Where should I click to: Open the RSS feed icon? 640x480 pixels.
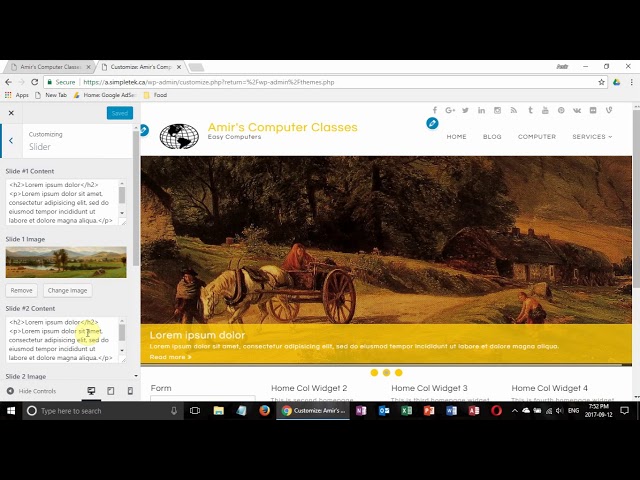(513, 110)
